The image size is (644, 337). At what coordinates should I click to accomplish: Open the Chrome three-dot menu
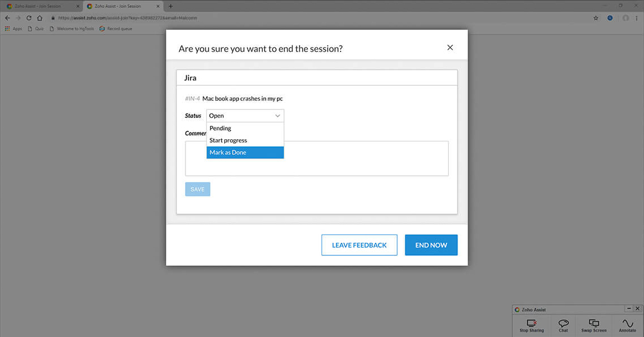pyautogui.click(x=637, y=18)
